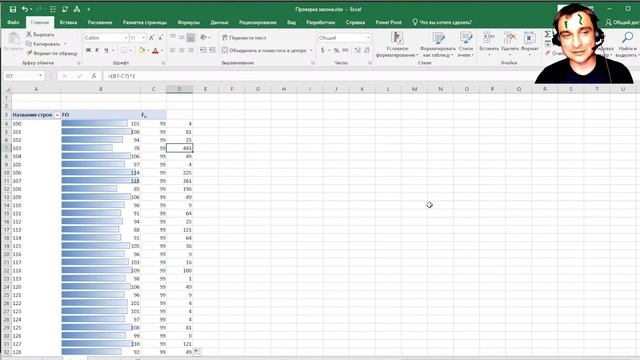
Task: Toggle Merge and Center cells
Action: tap(264, 50)
